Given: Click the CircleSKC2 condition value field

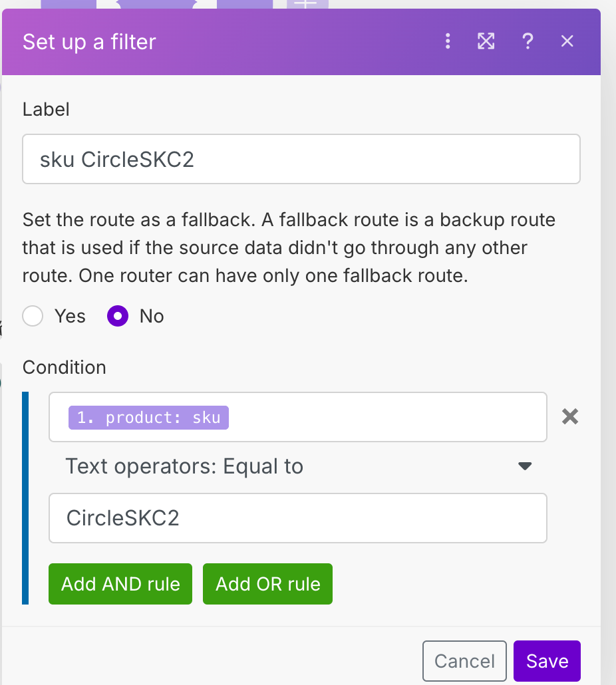Looking at the screenshot, I should pyautogui.click(x=297, y=518).
